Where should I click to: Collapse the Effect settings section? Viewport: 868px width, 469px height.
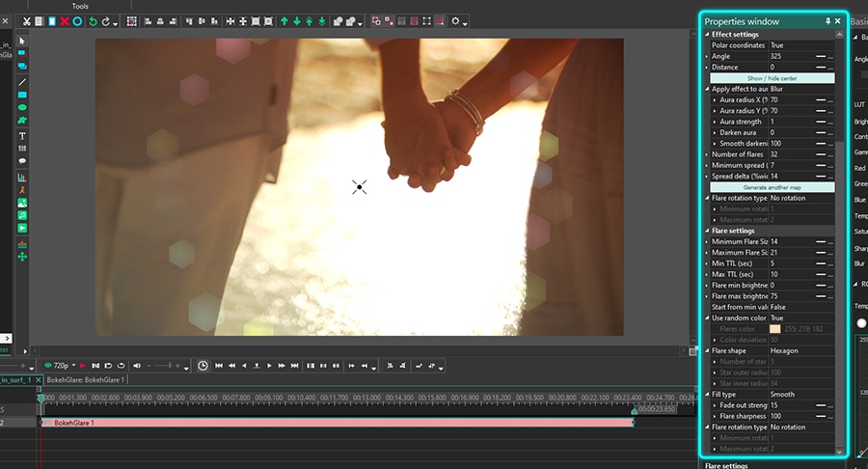(707, 35)
